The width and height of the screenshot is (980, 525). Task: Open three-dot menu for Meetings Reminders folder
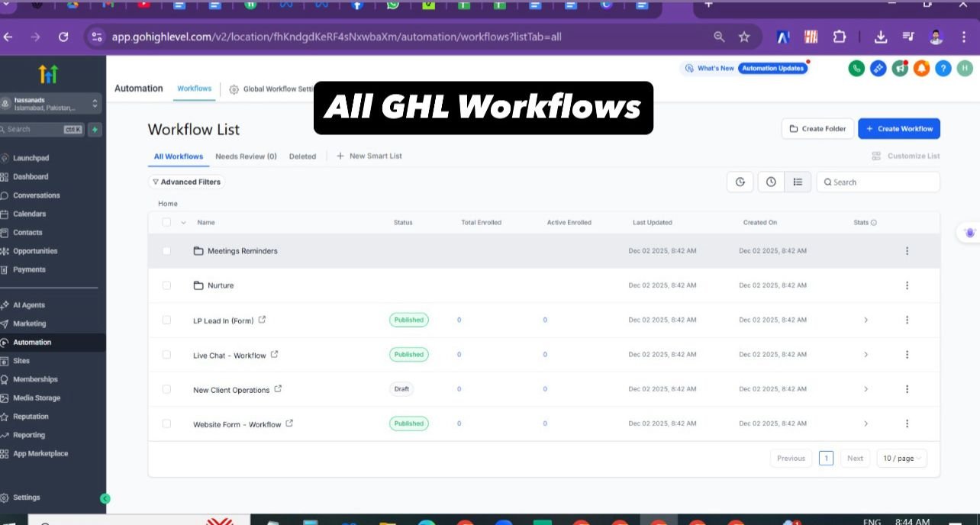pos(907,251)
